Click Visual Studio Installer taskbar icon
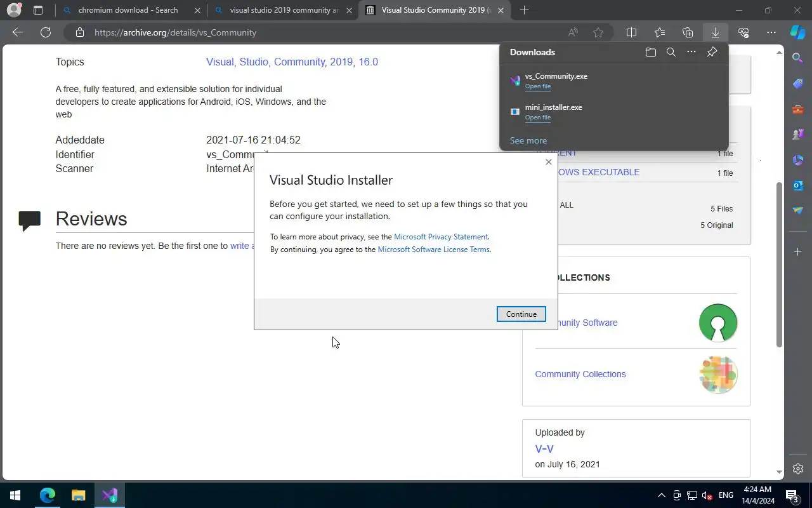 tap(109, 495)
